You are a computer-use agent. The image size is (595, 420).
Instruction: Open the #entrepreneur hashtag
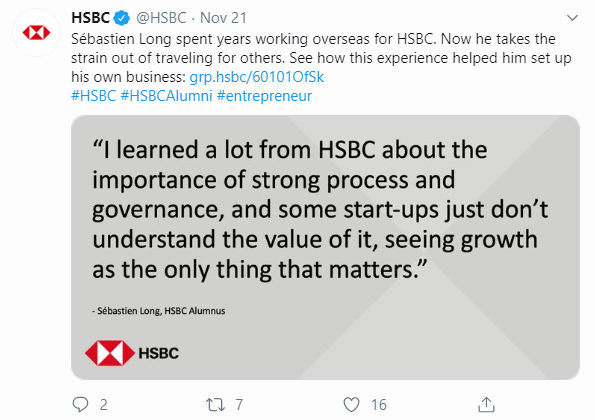pyautogui.click(x=264, y=96)
